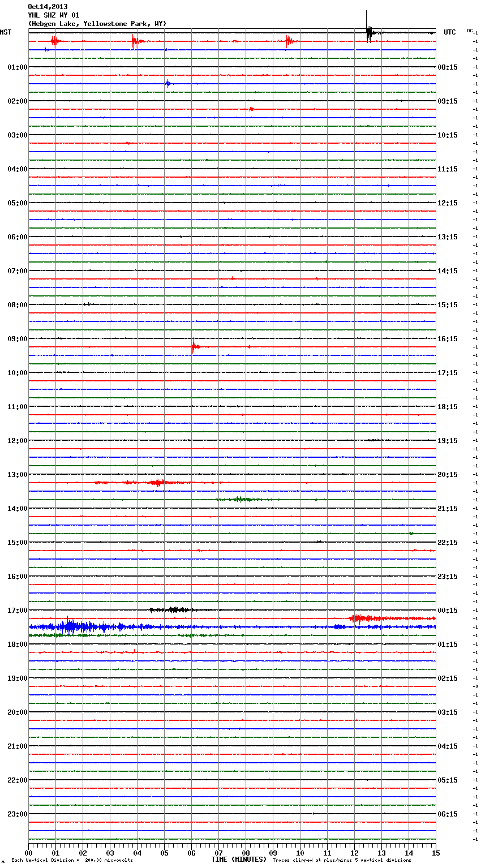
Task: Click the 04:15 UTC time label
Action: [x=448, y=746]
